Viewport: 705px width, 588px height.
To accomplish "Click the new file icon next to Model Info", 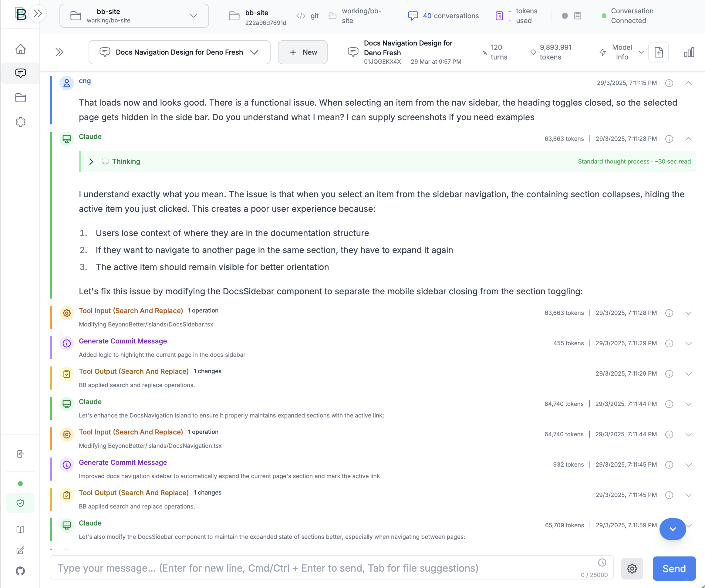I will [659, 52].
